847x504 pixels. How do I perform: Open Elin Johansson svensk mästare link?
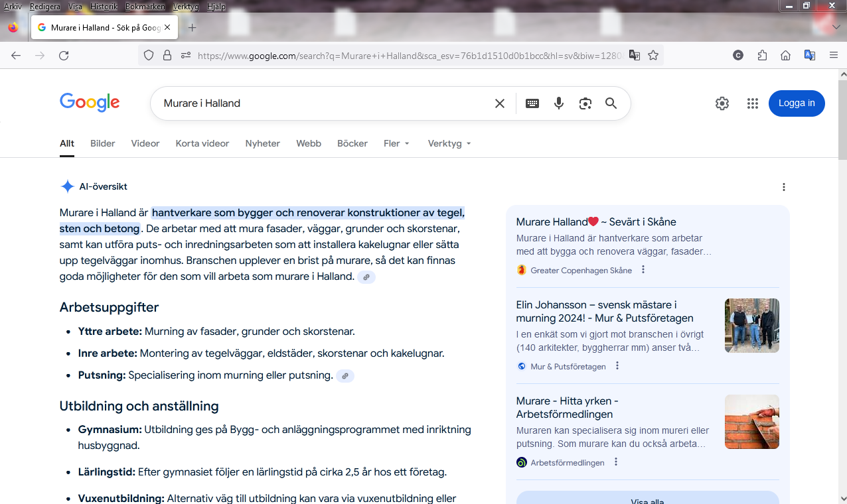pos(596,312)
